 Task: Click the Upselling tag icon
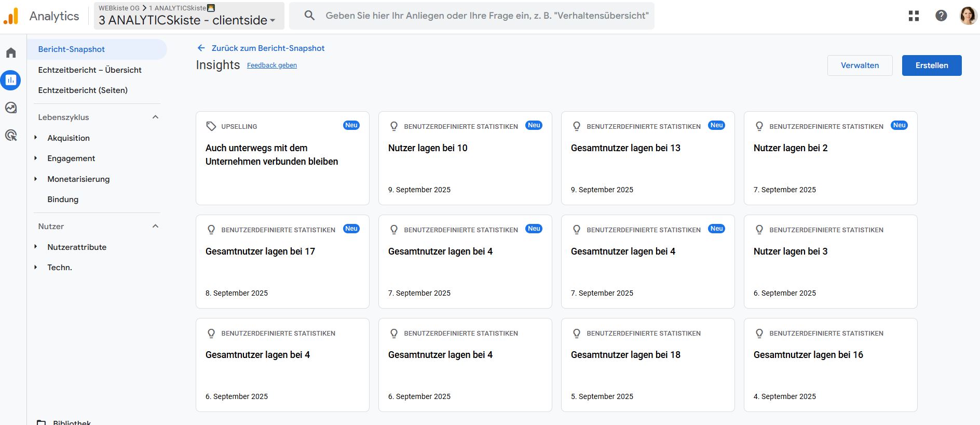211,126
